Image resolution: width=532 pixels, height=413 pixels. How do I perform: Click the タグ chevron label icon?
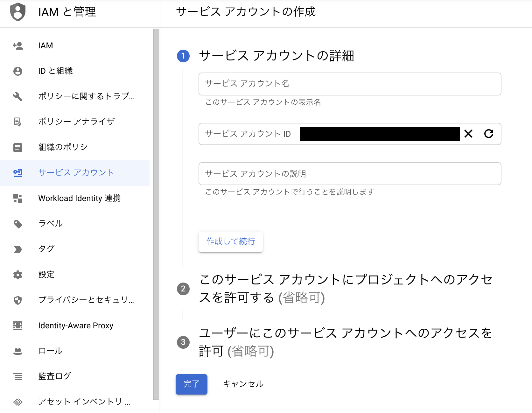[x=18, y=249]
